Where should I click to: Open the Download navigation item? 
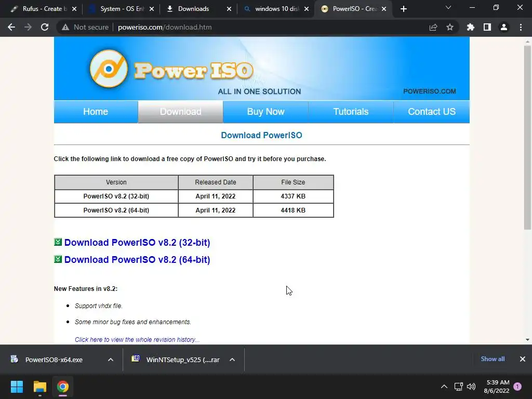[x=180, y=112]
